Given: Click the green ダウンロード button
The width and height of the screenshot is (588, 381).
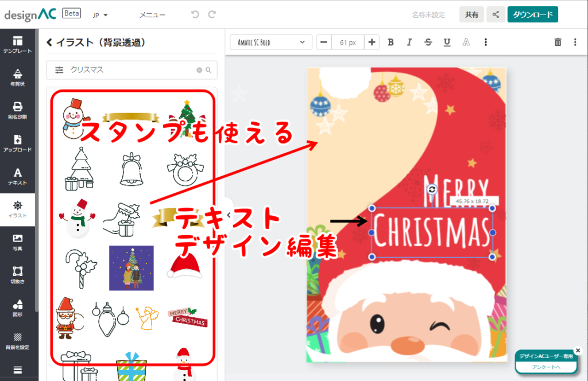Looking at the screenshot, I should click(532, 14).
